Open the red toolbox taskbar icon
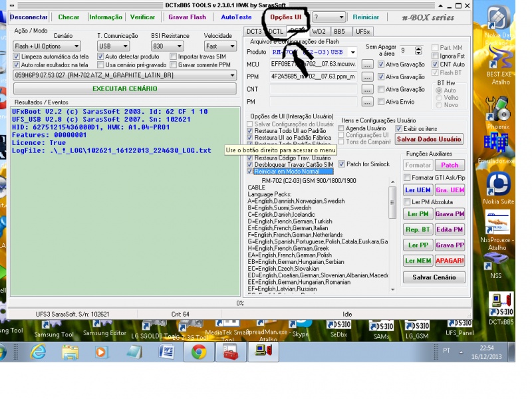 [x=231, y=352]
